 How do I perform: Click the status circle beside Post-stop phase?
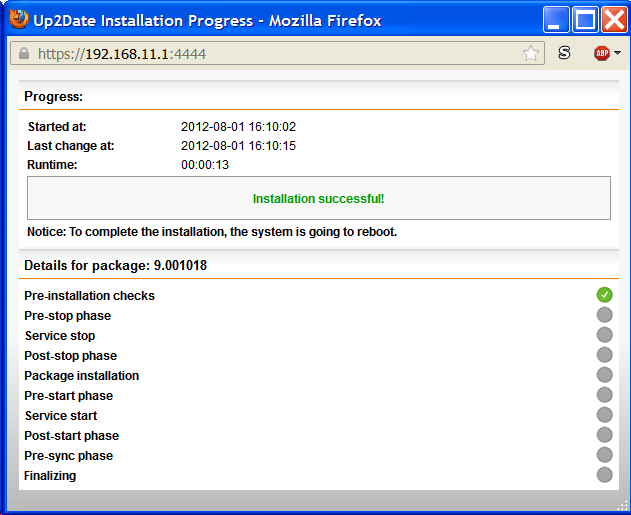(604, 355)
